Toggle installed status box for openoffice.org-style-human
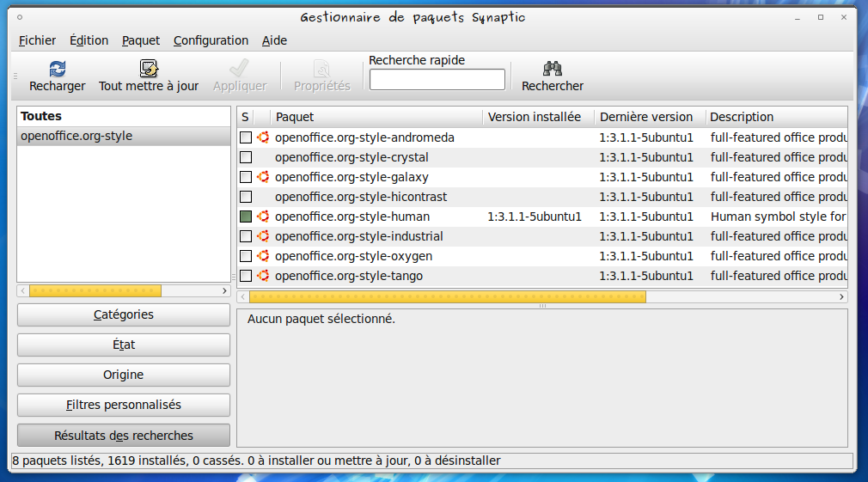868x482 pixels. click(x=246, y=217)
